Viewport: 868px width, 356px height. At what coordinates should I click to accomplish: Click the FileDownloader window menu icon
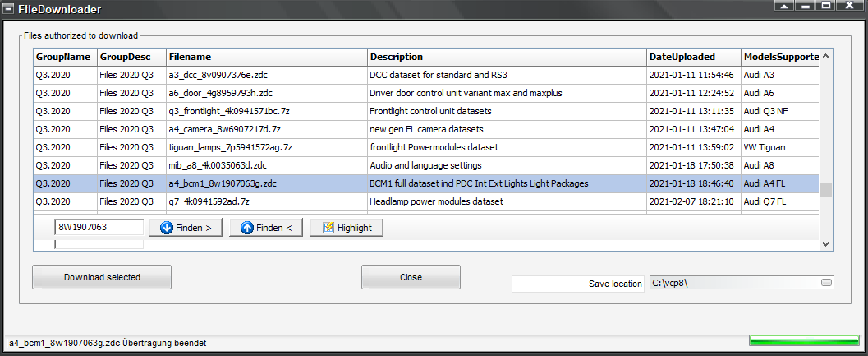[x=8, y=8]
